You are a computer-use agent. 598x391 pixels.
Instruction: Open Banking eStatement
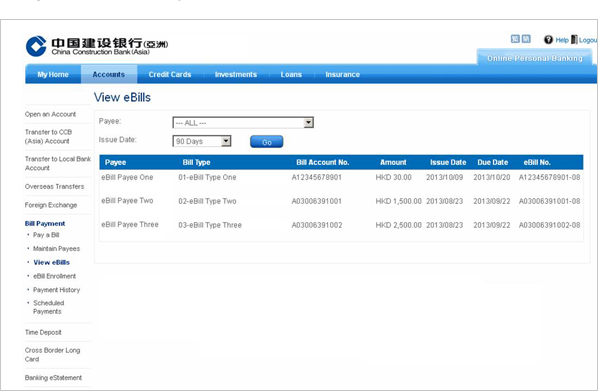coord(53,378)
